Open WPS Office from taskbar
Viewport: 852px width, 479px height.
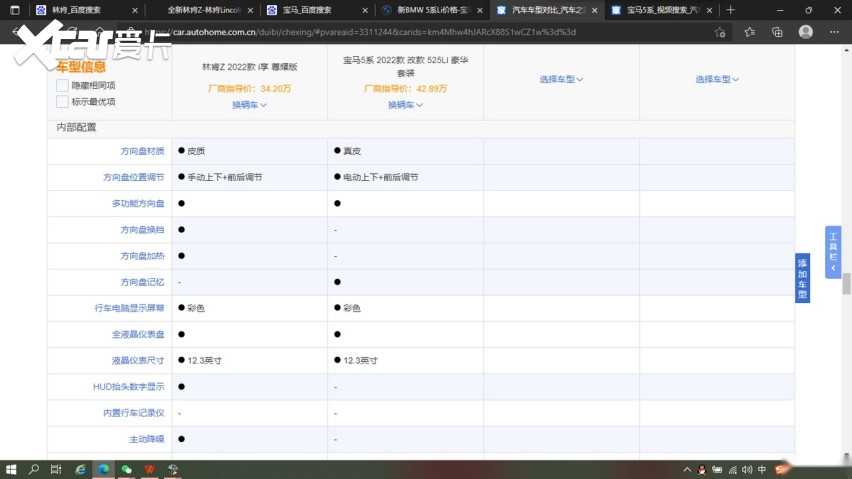[x=149, y=469]
